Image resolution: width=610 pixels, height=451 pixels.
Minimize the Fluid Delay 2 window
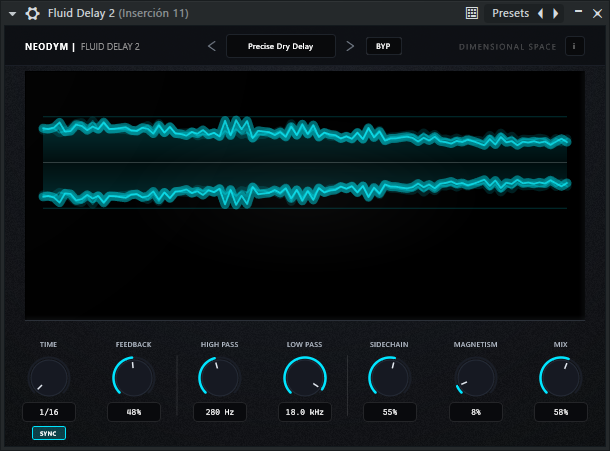[x=578, y=12]
